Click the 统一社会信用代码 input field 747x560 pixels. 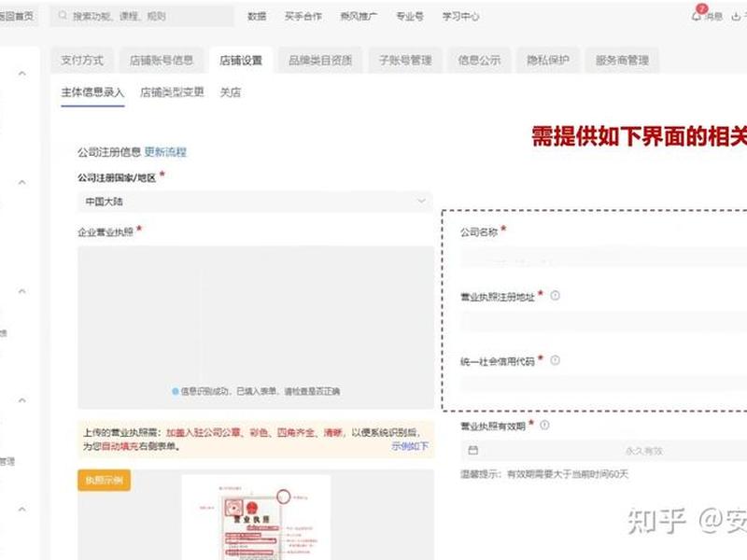(x=603, y=385)
